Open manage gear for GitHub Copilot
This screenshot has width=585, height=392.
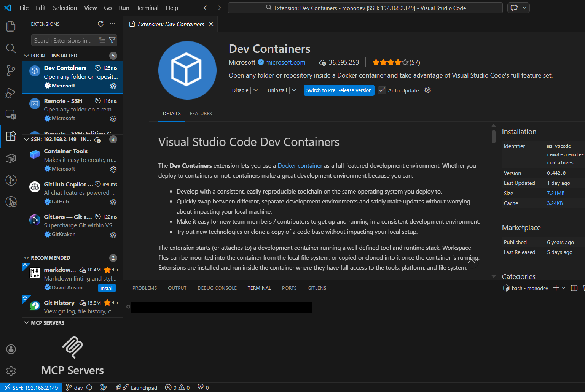[113, 202]
